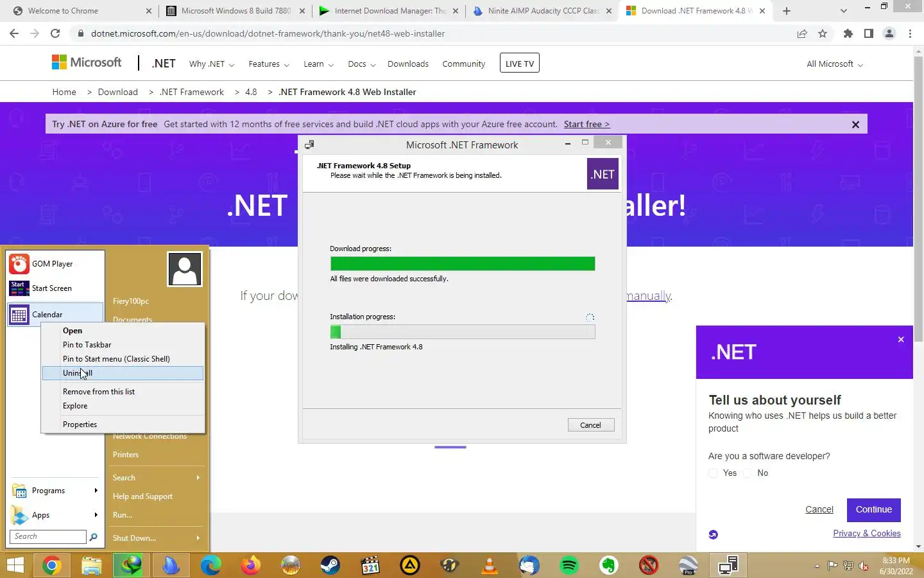The width and height of the screenshot is (924, 578).
Task: Open Evernote from the taskbar
Action: coord(609,566)
